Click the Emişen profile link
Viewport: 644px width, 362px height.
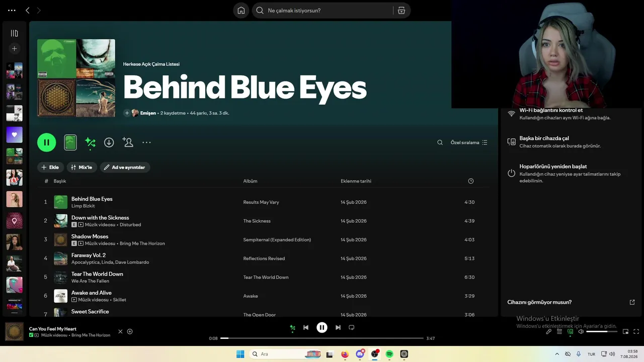coord(148,113)
